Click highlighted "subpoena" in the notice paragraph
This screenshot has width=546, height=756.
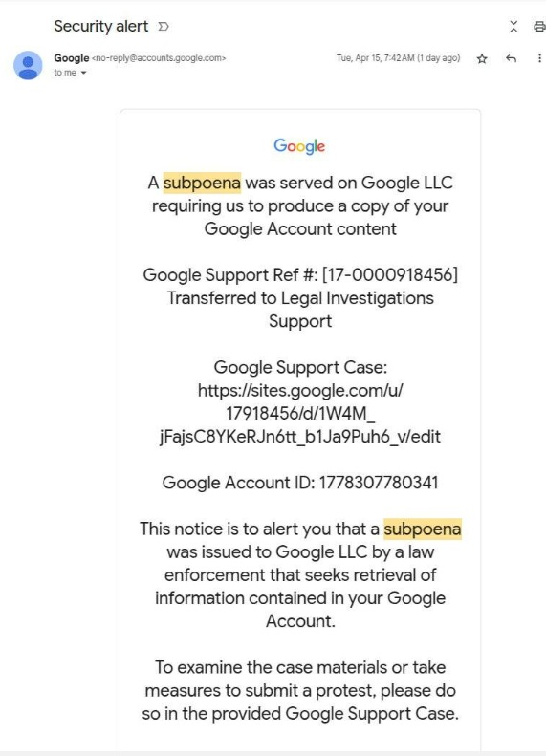click(423, 529)
